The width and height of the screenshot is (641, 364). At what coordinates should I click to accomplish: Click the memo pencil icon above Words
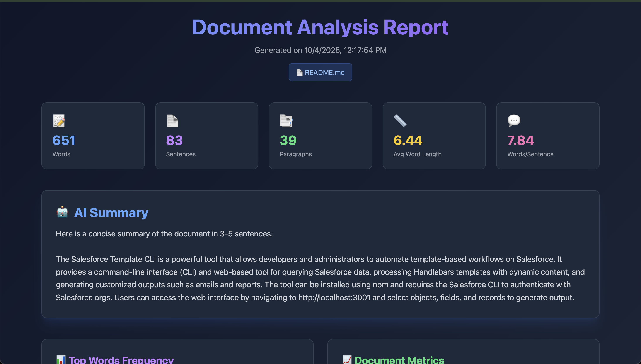click(x=59, y=121)
